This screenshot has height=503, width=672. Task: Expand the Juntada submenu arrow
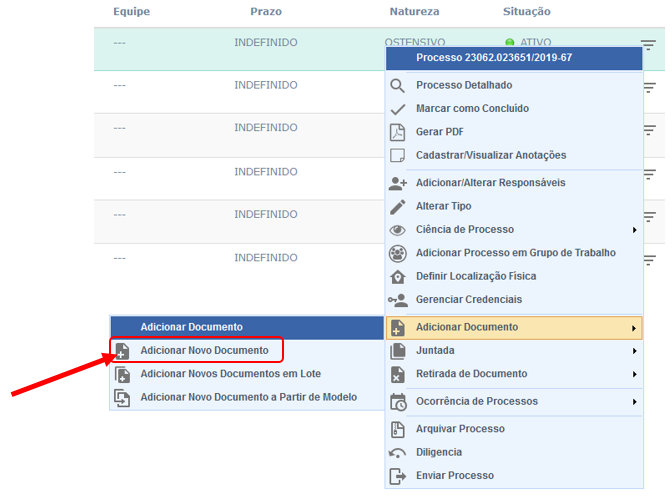pos(634,351)
